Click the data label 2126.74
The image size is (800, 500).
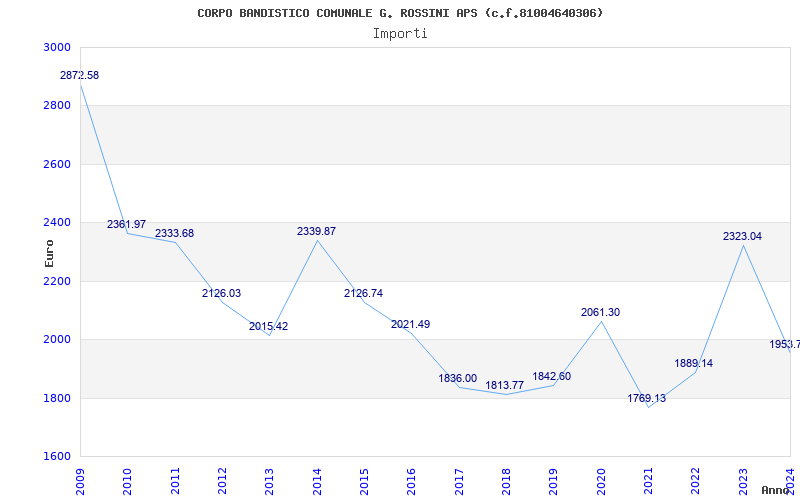[x=363, y=293]
